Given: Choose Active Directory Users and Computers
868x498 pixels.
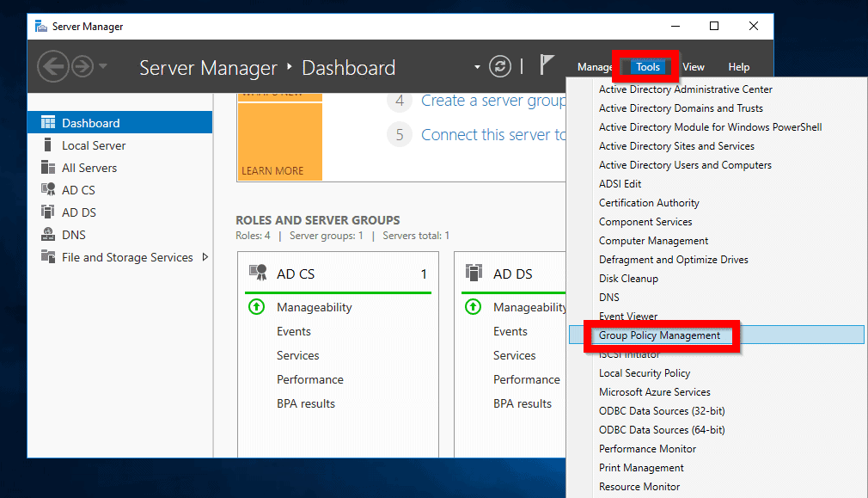Looking at the screenshot, I should (685, 165).
